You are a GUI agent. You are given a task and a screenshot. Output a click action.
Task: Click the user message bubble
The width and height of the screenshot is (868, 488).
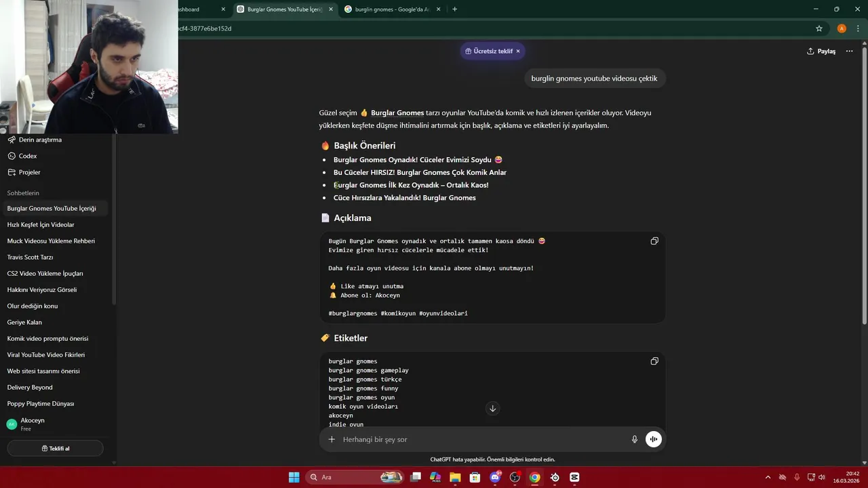tap(594, 78)
